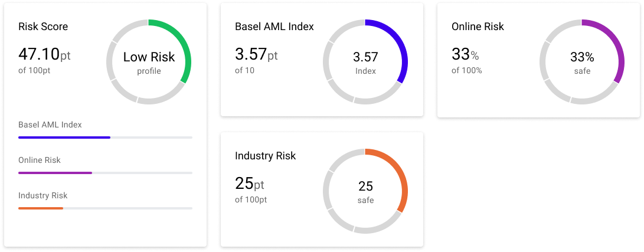This screenshot has height=252, width=644.
Task: Click the Basel AML Index progress bar
Action: [105, 138]
